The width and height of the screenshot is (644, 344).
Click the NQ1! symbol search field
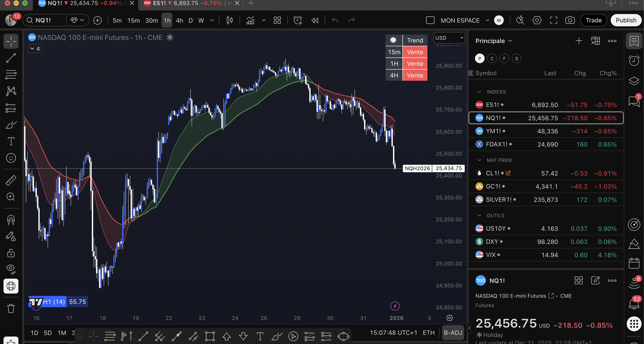[x=44, y=20]
